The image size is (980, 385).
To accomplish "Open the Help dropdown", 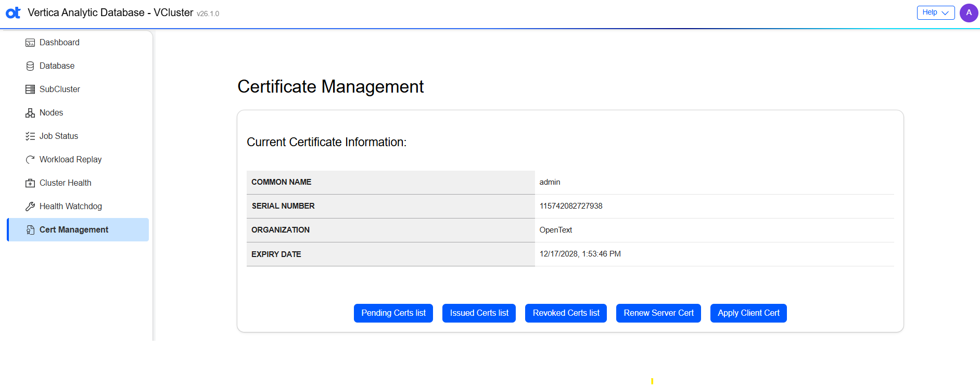I will click(935, 12).
